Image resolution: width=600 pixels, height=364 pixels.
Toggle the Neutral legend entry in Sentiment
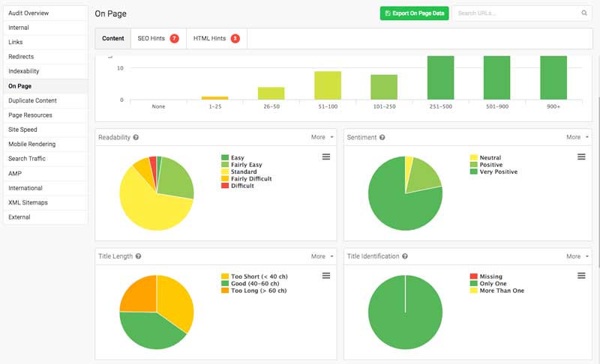[490, 158]
